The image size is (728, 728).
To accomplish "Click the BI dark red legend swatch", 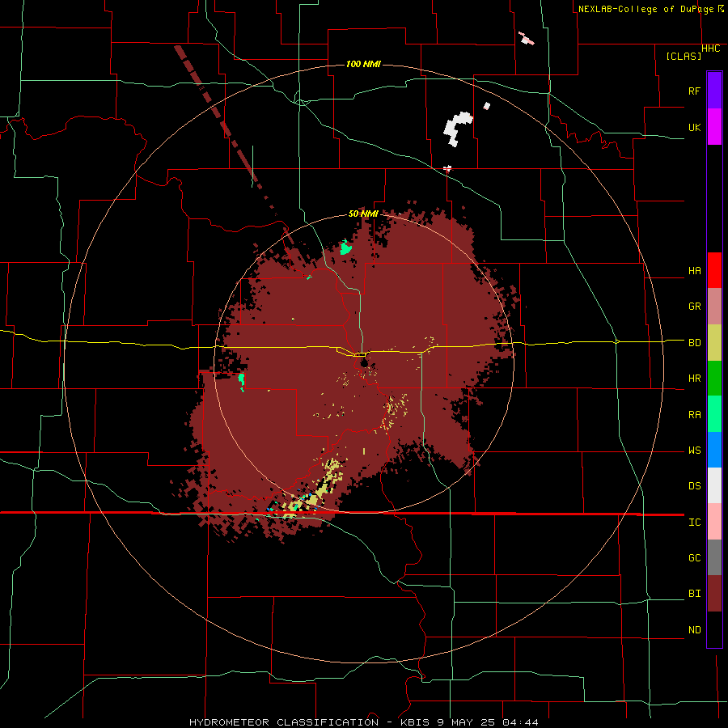I will 714,594.
